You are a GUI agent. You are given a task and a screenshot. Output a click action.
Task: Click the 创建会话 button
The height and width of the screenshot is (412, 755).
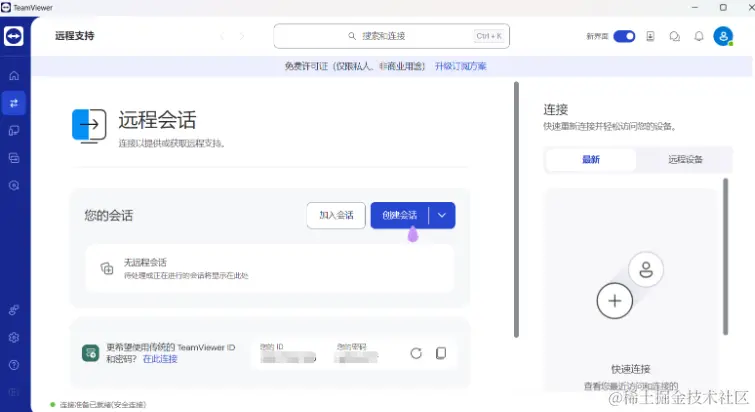click(x=399, y=215)
